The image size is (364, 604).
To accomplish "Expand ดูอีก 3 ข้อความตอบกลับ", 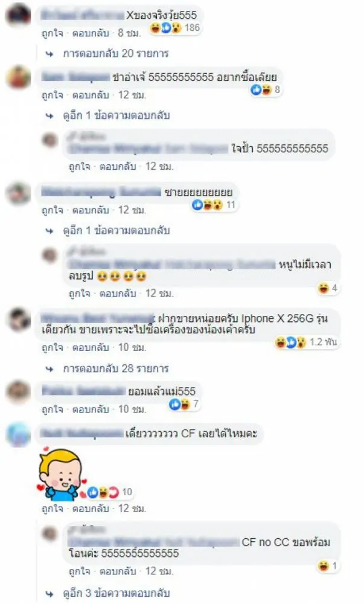I will pos(117,593).
